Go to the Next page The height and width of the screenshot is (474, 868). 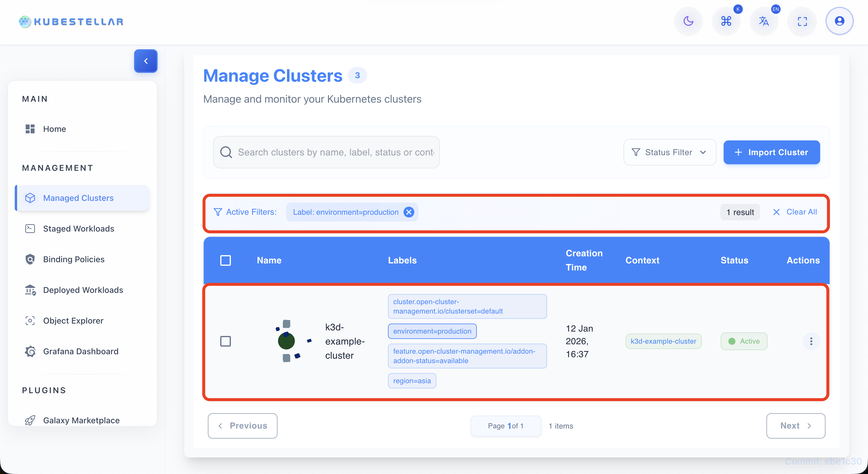click(795, 426)
